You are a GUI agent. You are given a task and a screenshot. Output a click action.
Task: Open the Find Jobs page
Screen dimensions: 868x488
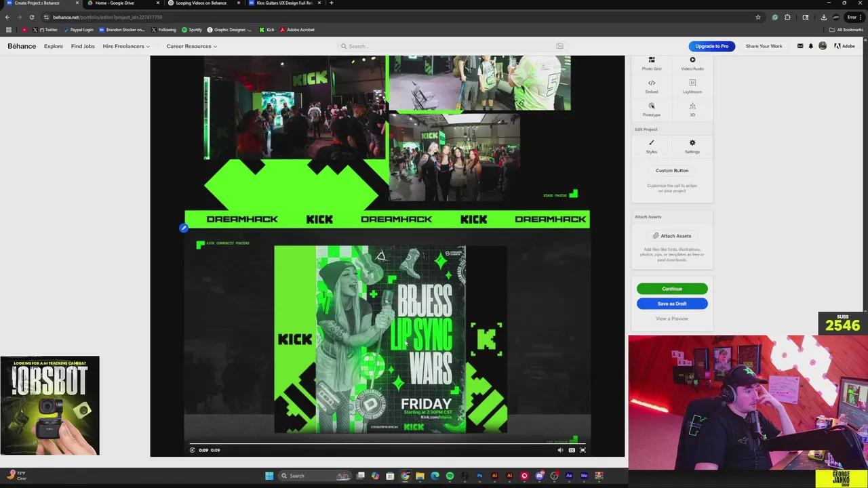pyautogui.click(x=83, y=46)
